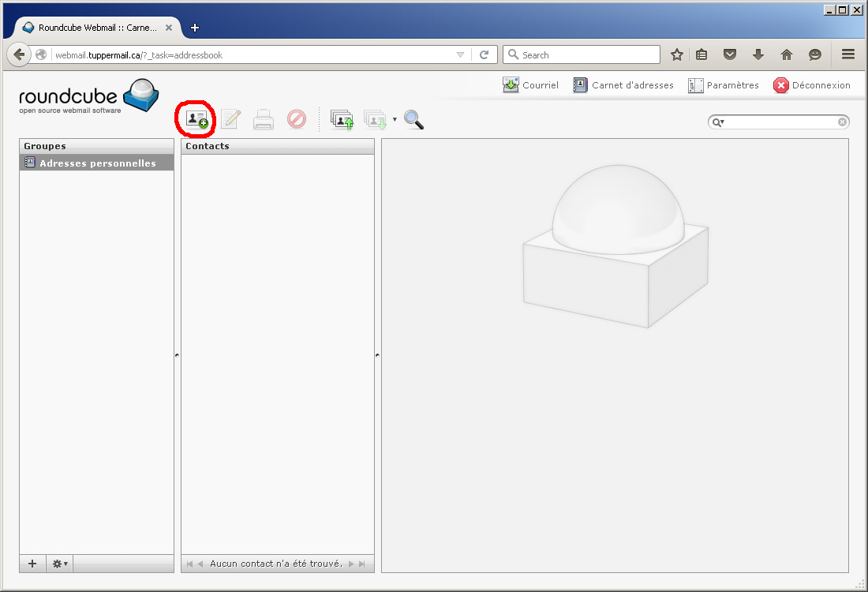Open the advanced search magnifier icon
This screenshot has height=592, width=868.
[413, 119]
